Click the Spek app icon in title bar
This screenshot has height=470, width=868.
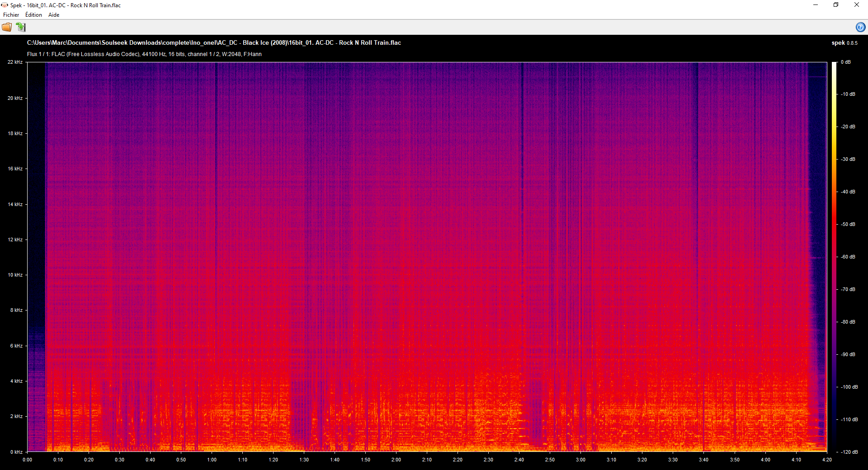pos(5,5)
